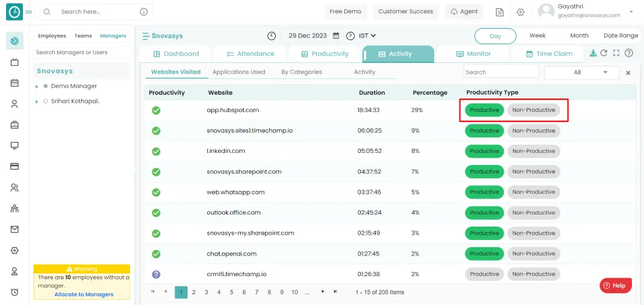The height and width of the screenshot is (305, 644).
Task: Open the date picker calendar icon
Action: click(x=336, y=36)
